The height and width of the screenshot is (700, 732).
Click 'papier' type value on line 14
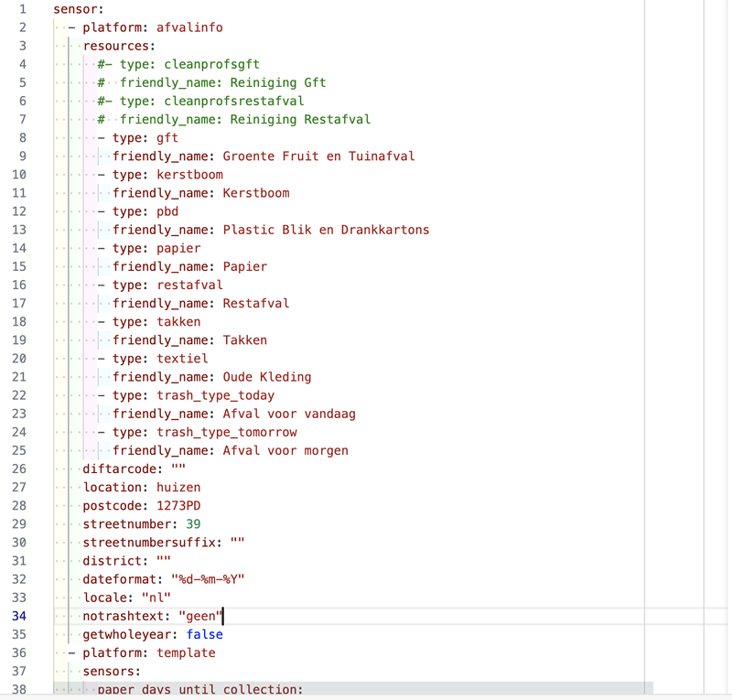[x=178, y=248]
